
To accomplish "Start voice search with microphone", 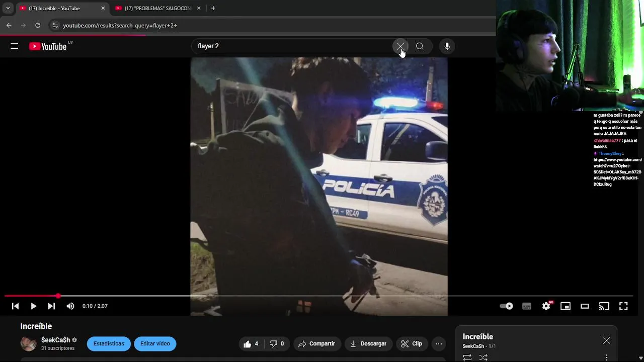I will pos(447,46).
